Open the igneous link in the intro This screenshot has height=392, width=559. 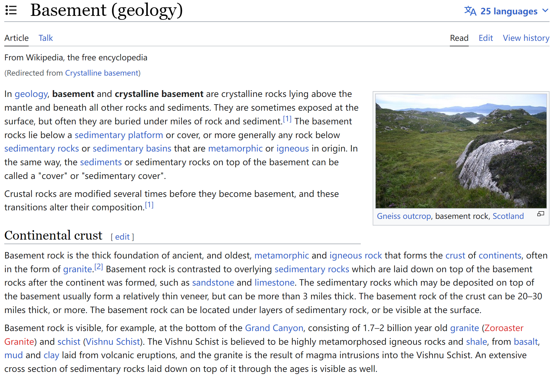click(293, 148)
